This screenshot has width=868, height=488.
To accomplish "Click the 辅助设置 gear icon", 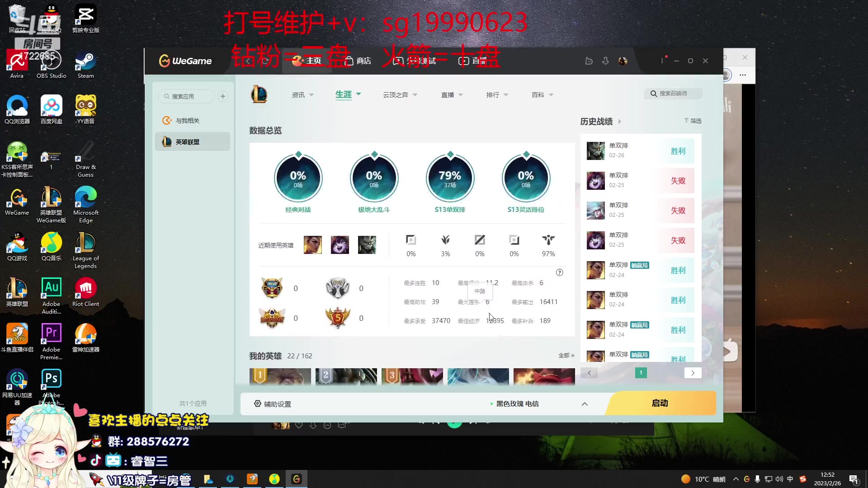I will point(258,404).
